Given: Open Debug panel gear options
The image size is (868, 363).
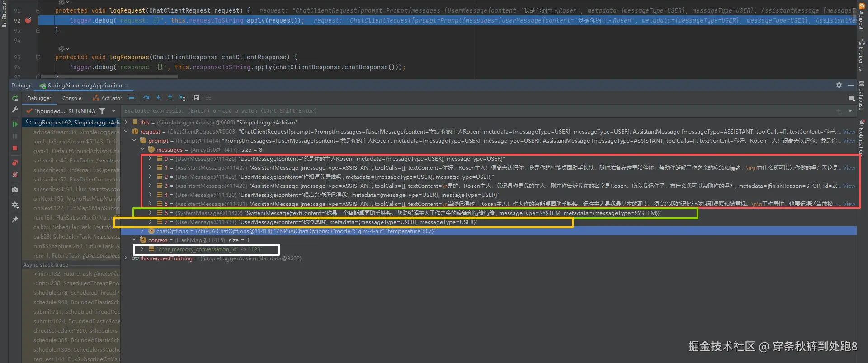Looking at the screenshot, I should click(x=839, y=85).
